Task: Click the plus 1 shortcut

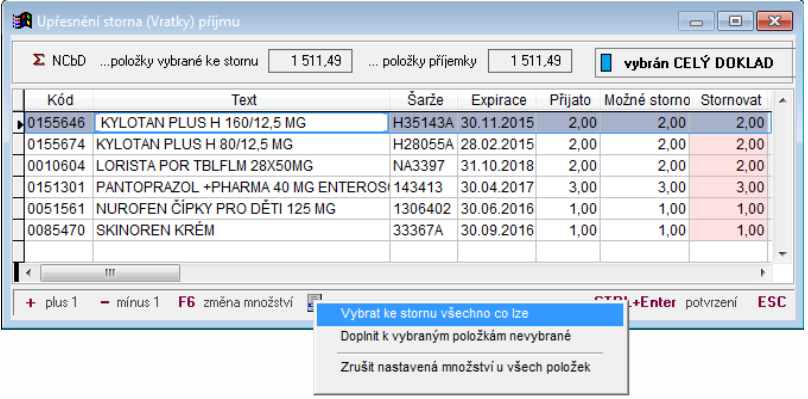Action: [52, 302]
